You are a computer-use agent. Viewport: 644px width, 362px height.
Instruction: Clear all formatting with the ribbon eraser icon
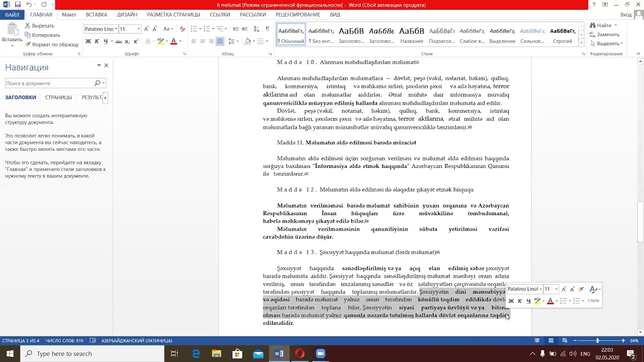(x=182, y=29)
